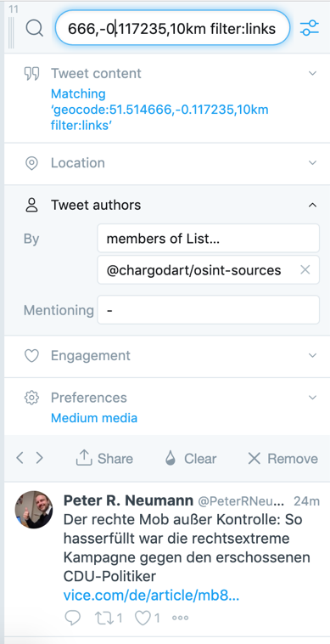Reply to Peter R. Neumann's tweet
Viewport: 330px width, 644px height.
click(x=73, y=618)
